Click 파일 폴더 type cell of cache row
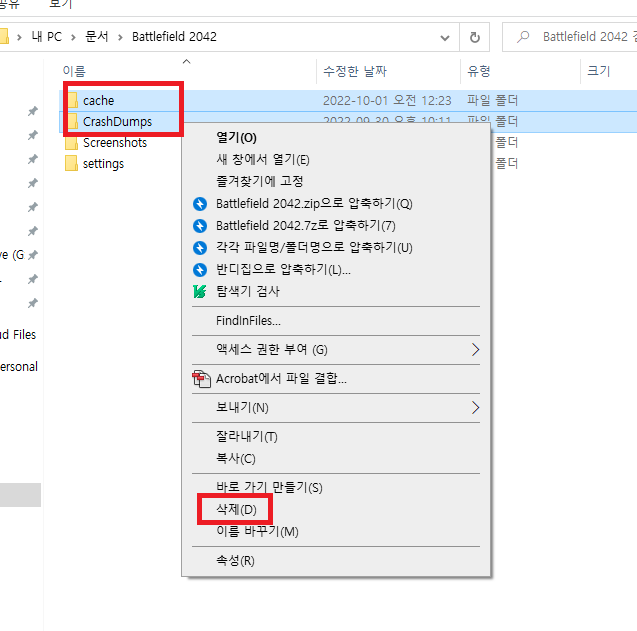 (x=492, y=100)
